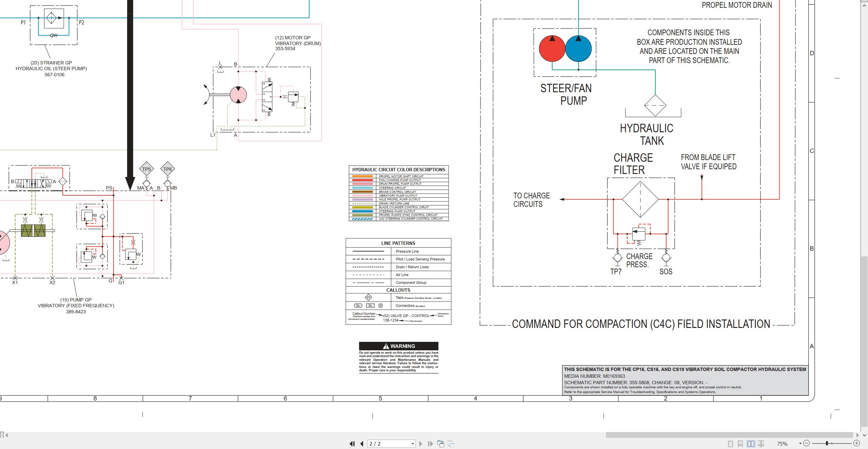The image size is (868, 449).
Task: Click the 'VIBRATORY PUMP OUTPUT' legend text
Action: pyautogui.click(x=398, y=196)
